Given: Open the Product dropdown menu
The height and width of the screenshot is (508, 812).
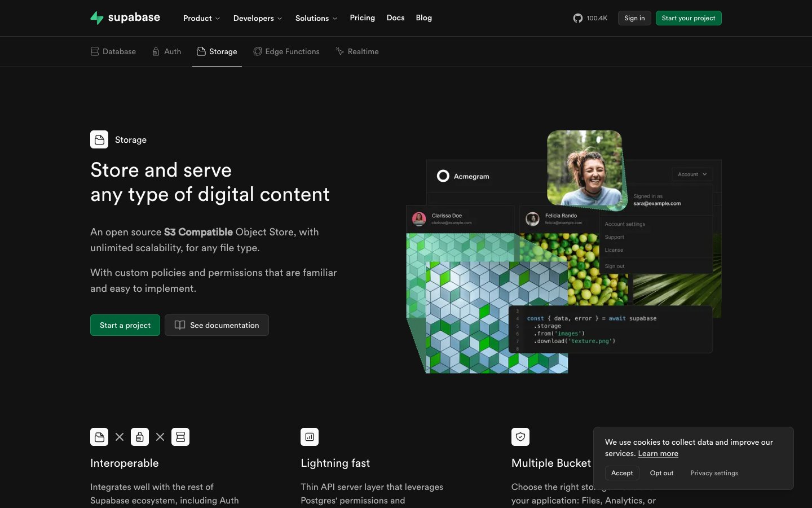Looking at the screenshot, I should pos(201,17).
